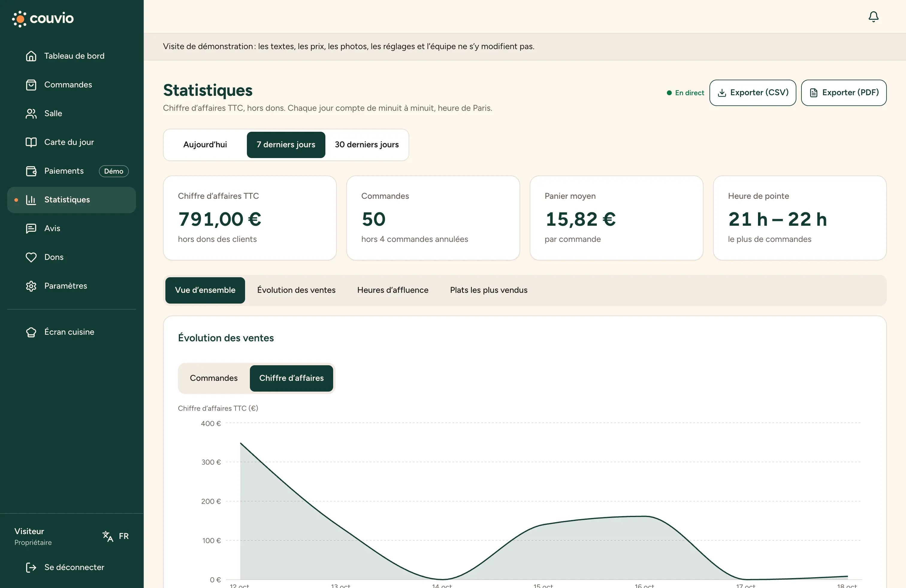906x588 pixels.
Task: Open the Commandes page in sidebar
Action: pyautogui.click(x=72, y=84)
